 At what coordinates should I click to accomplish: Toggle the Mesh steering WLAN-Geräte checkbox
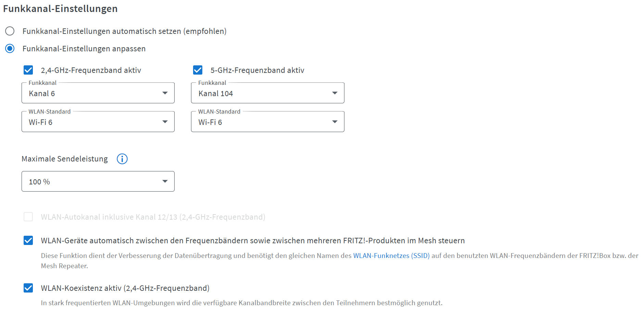[x=28, y=241]
